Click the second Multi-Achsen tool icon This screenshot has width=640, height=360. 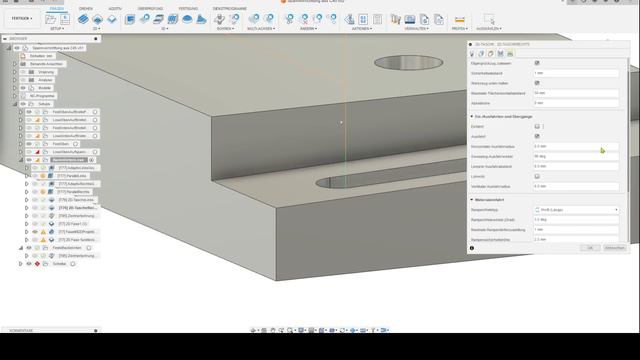pyautogui.click(x=269, y=19)
